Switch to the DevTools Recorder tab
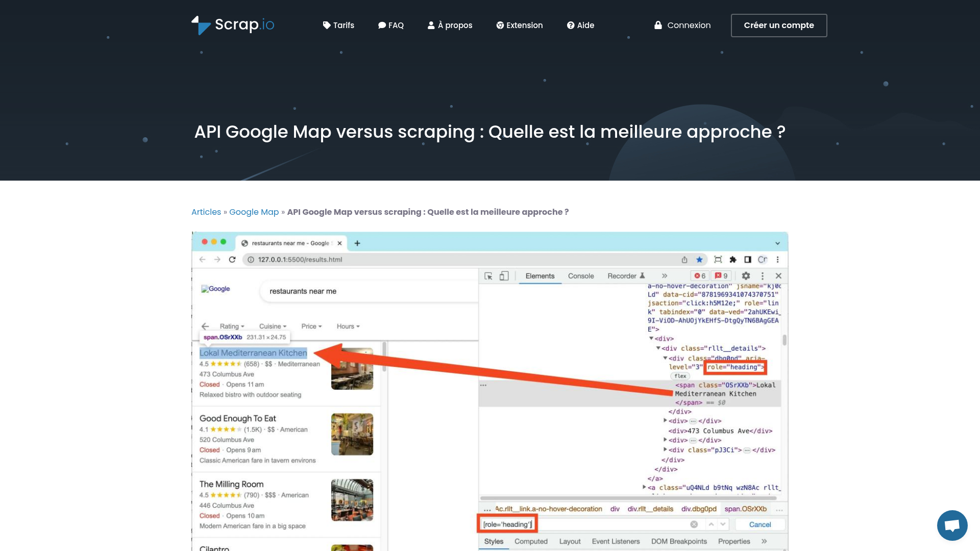This screenshot has height=551, width=980. click(x=626, y=276)
